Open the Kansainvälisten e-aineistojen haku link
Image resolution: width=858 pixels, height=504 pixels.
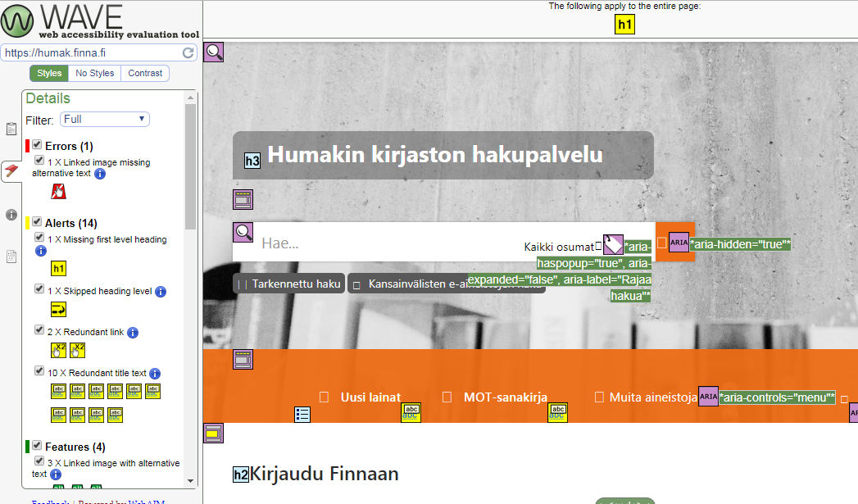[x=447, y=284]
